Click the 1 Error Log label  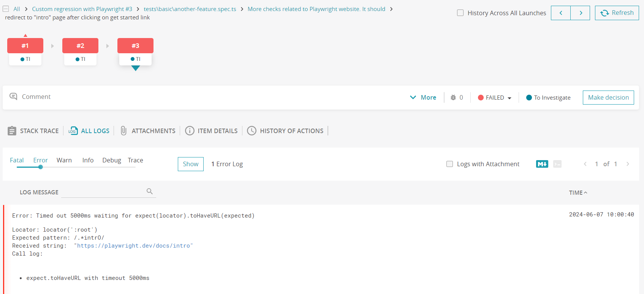227,164
